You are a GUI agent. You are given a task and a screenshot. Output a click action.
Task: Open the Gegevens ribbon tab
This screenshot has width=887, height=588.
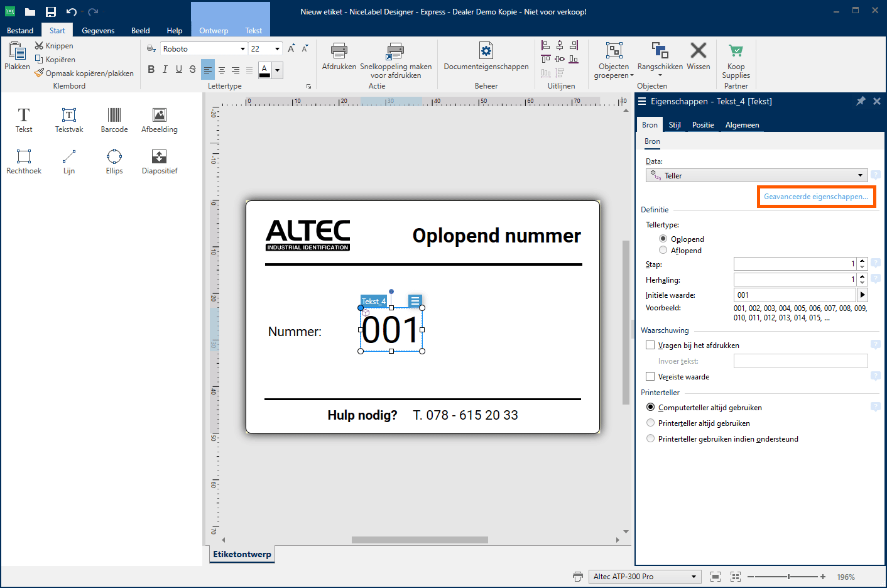click(x=98, y=30)
